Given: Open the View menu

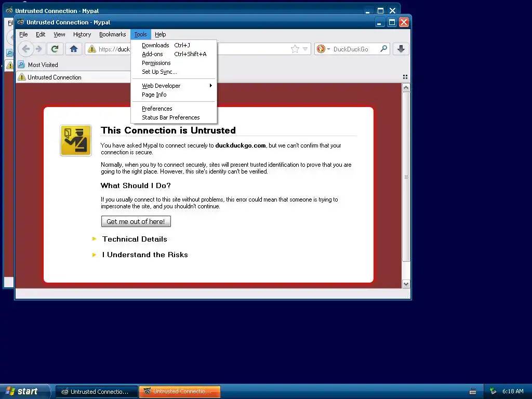Looking at the screenshot, I should click(59, 34).
